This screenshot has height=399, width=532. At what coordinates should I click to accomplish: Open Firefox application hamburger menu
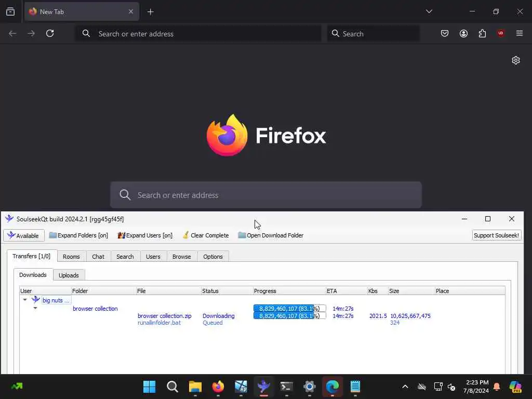pos(520,33)
